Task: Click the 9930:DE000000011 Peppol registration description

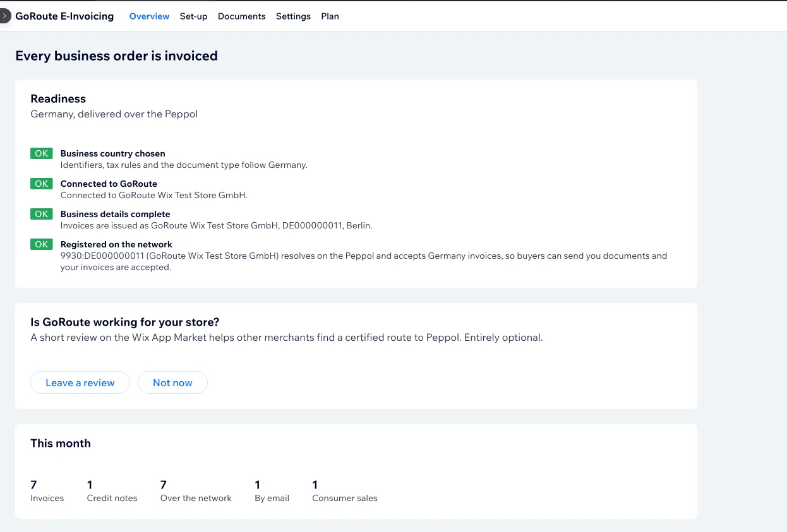Action: click(x=364, y=261)
